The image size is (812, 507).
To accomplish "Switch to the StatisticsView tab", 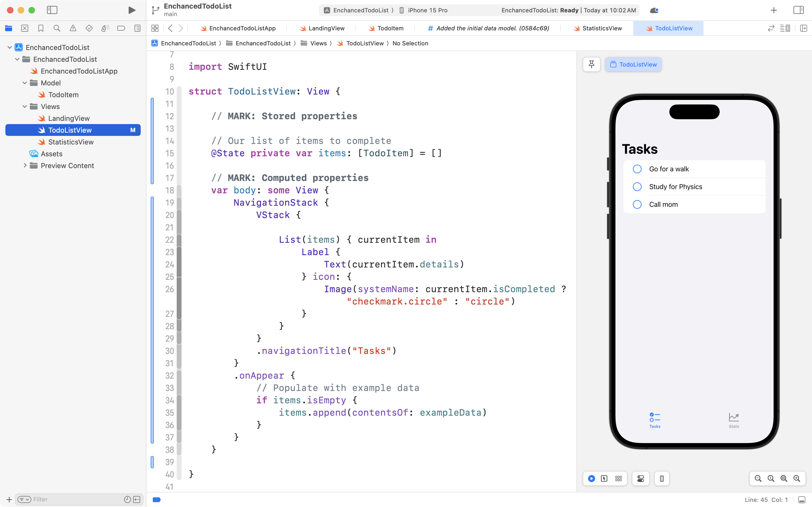I will click(x=602, y=28).
